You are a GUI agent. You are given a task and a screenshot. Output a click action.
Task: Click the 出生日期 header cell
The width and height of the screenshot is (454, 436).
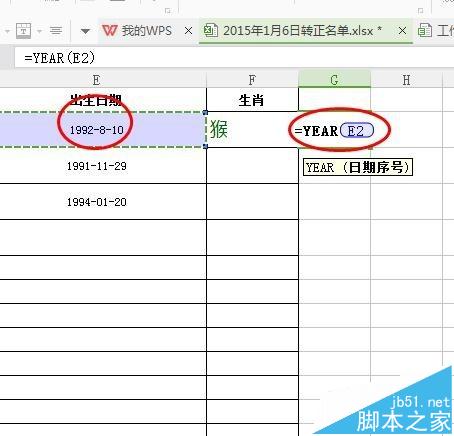point(103,100)
